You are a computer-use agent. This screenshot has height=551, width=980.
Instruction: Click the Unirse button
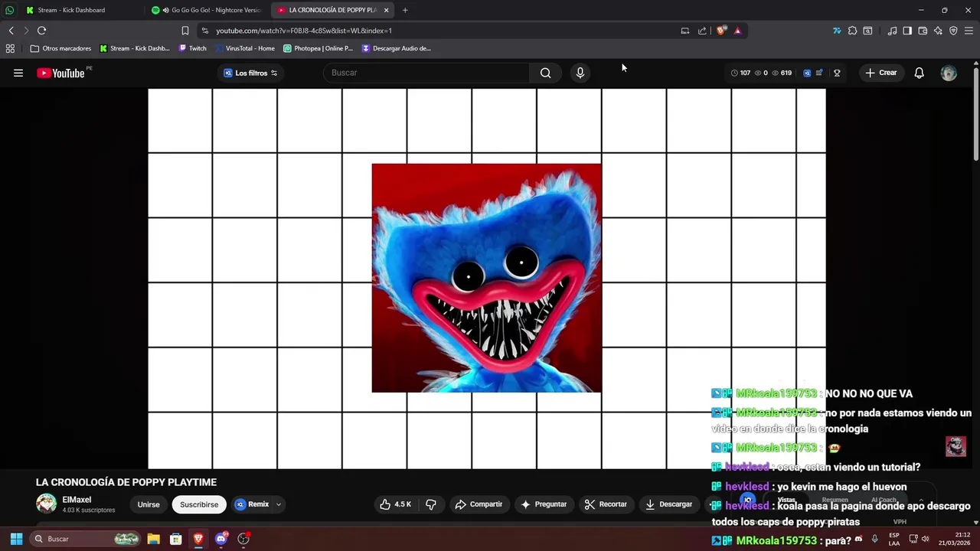click(149, 504)
